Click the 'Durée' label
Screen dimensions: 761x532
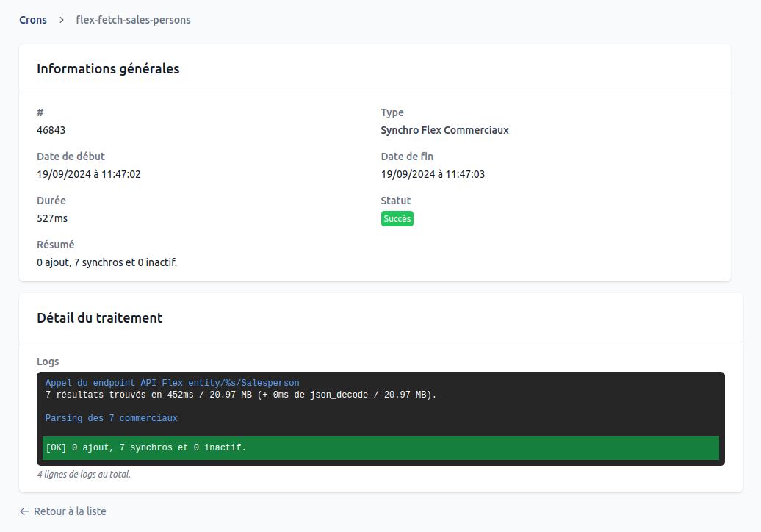(x=51, y=201)
